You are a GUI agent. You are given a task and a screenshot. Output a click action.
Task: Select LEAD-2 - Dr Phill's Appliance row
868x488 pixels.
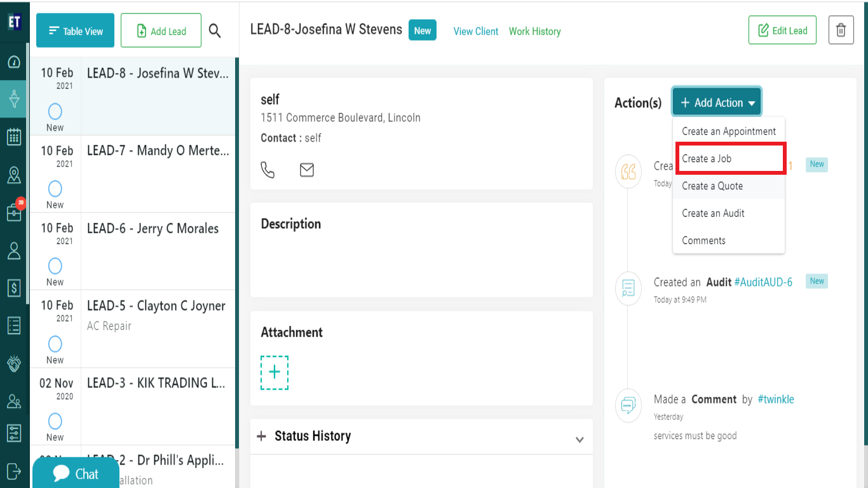133,467
